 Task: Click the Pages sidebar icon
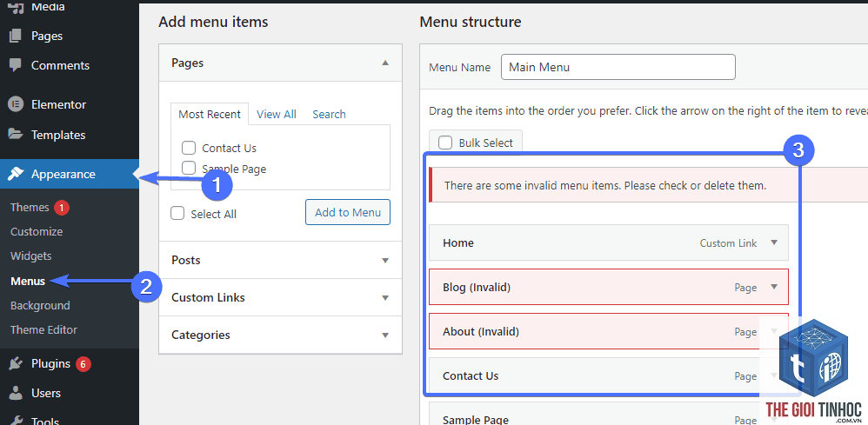(x=16, y=36)
